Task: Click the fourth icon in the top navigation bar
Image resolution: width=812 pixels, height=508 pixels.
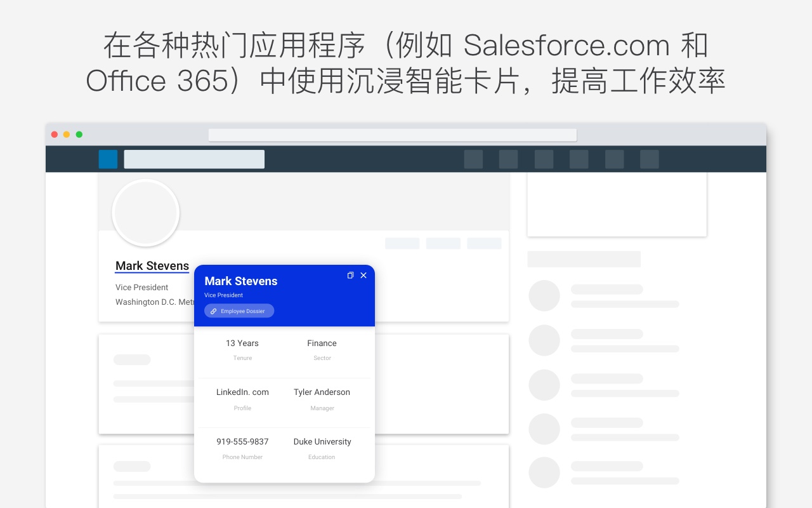Action: 579,159
